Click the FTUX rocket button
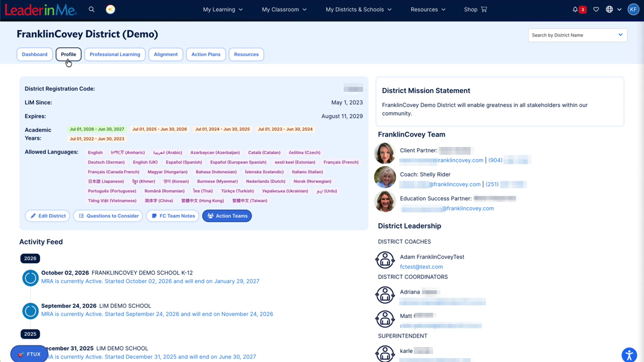644x362 pixels. [30, 354]
